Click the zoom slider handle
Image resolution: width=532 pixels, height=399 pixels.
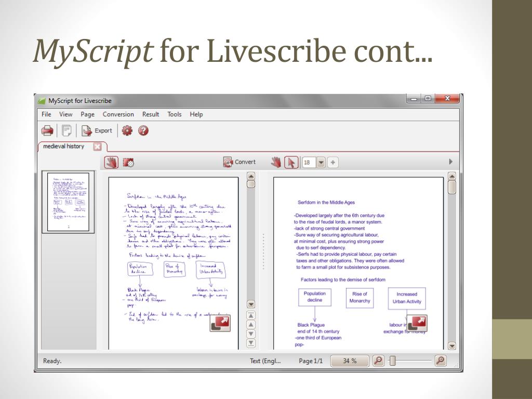click(x=393, y=361)
